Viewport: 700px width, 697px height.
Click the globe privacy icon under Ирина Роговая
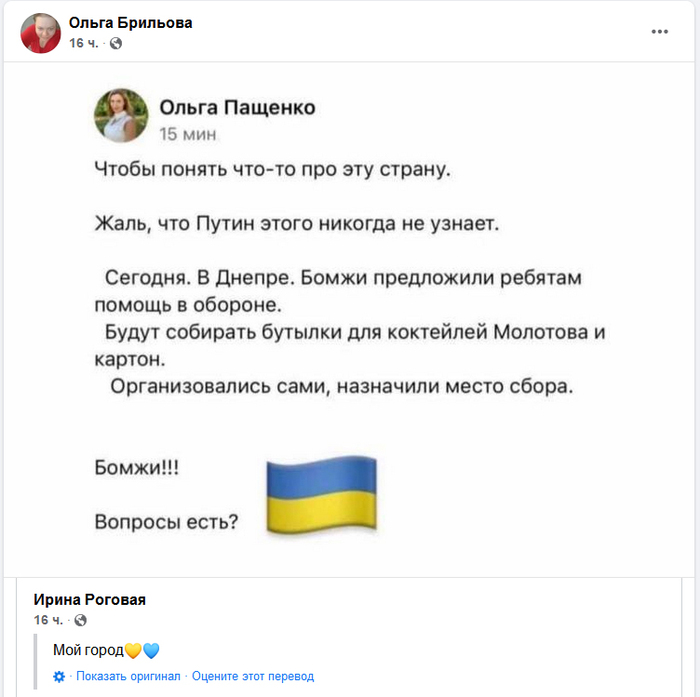81,620
